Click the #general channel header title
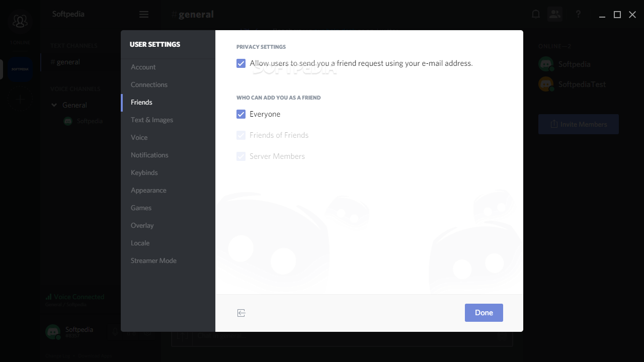This screenshot has width=644, height=362. point(192,15)
